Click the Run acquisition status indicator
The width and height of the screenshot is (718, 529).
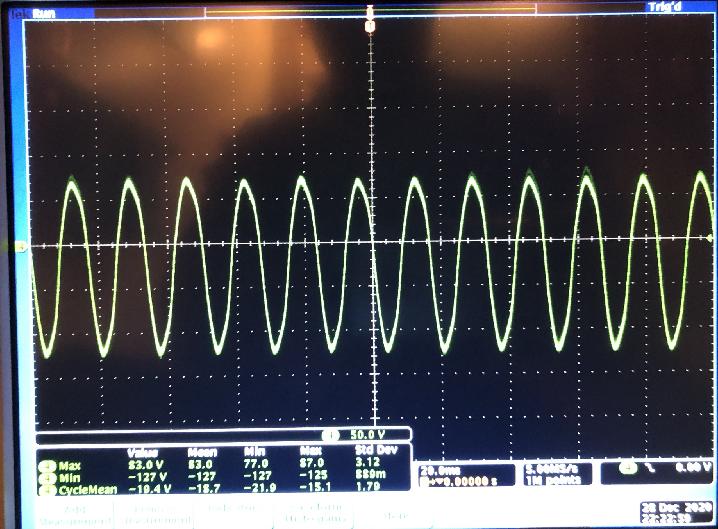tap(44, 14)
